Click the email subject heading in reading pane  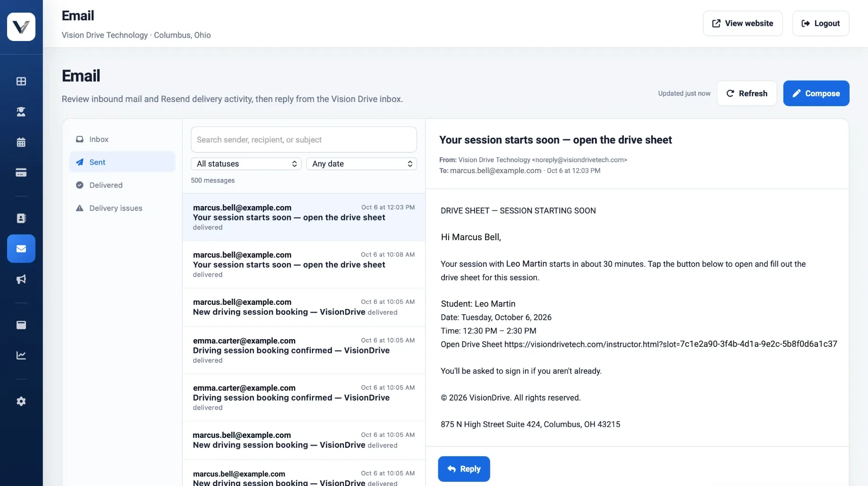point(555,140)
